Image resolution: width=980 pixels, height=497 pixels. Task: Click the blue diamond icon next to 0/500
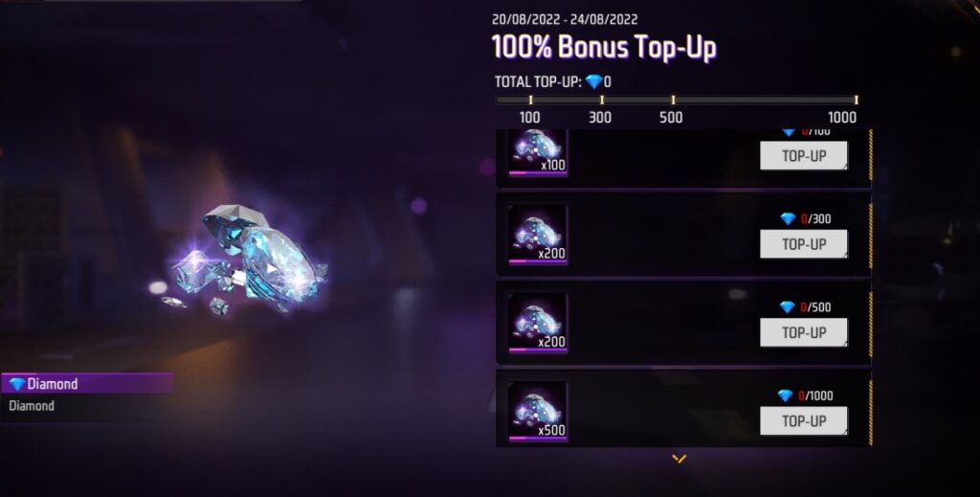pos(788,307)
